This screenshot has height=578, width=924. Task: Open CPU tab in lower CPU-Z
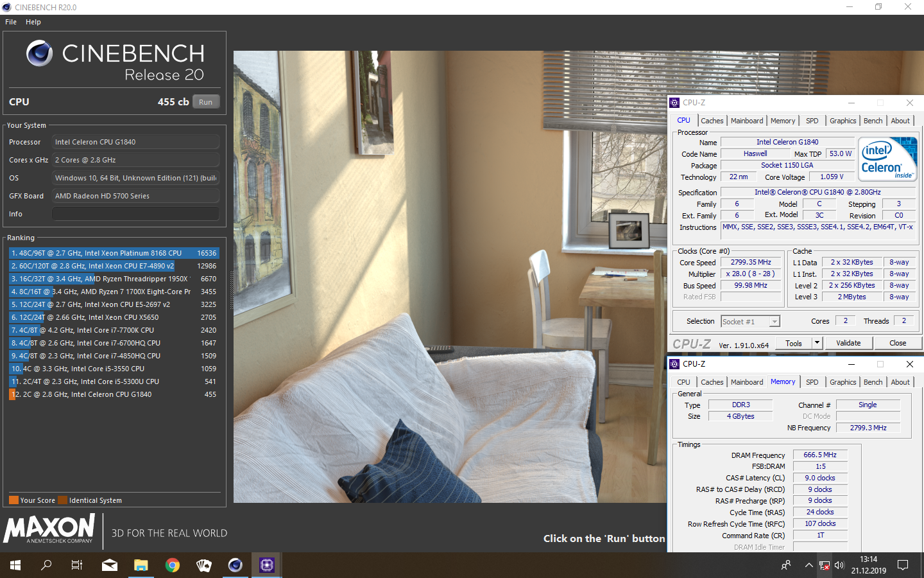[683, 382]
